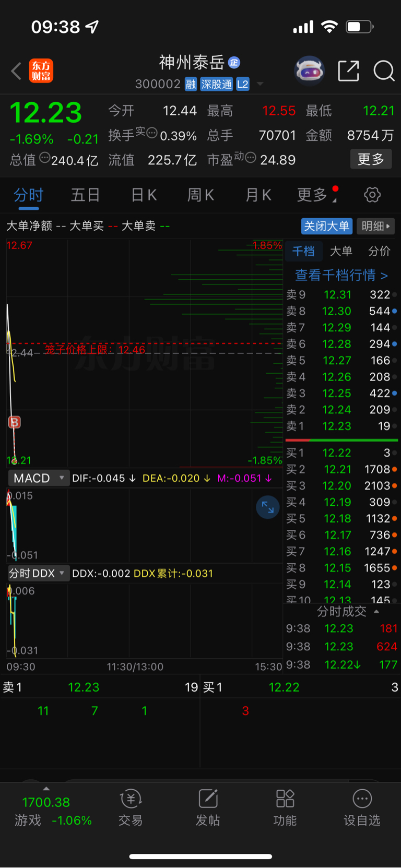This screenshot has width=401, height=868.
Task: Tap the MACD sub-chart area
Action: [145, 525]
